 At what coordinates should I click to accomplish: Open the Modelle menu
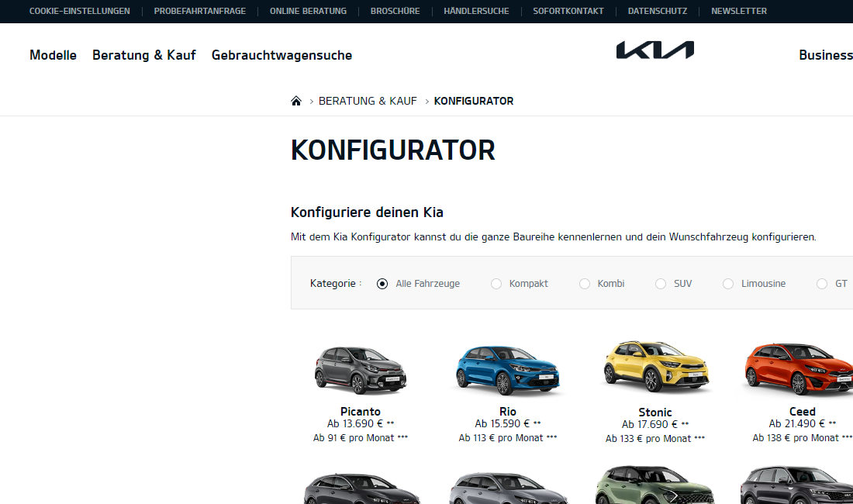click(x=53, y=55)
